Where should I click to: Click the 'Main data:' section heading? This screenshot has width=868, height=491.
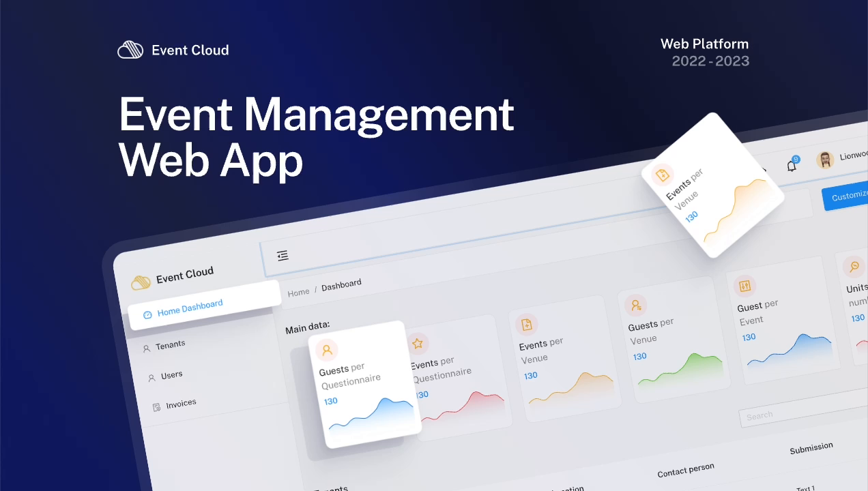pyautogui.click(x=308, y=327)
